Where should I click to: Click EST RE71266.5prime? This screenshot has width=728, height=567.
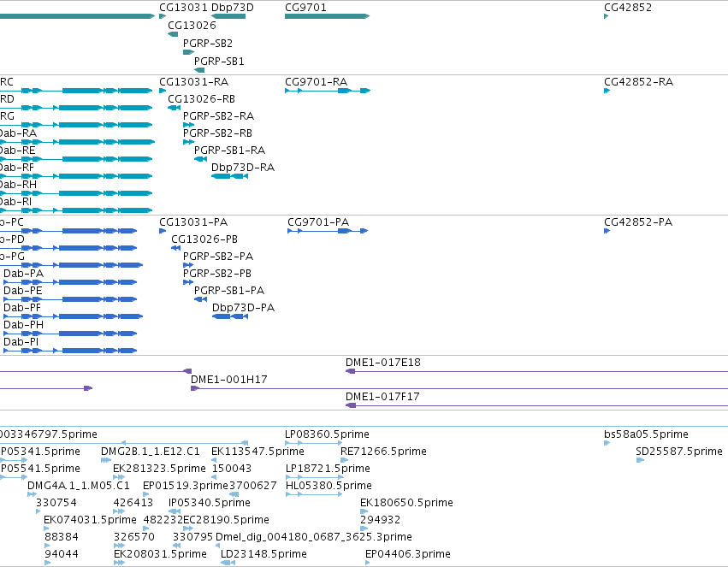383,452
